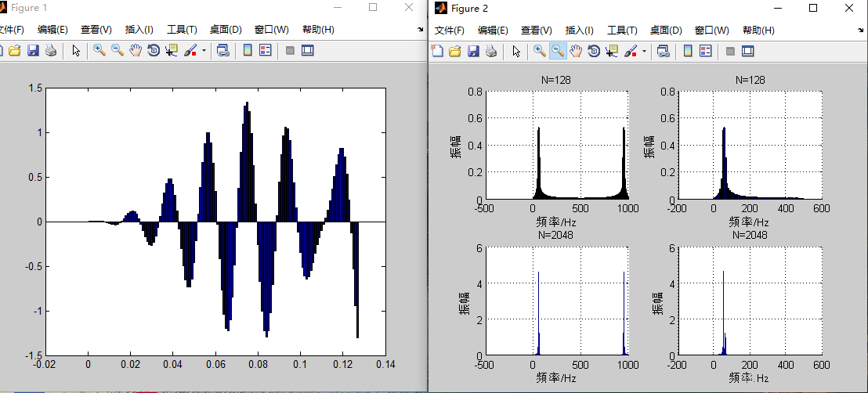Click dock arrow in Figure 1 menu bar
The image size is (868, 393).
pyautogui.click(x=420, y=30)
